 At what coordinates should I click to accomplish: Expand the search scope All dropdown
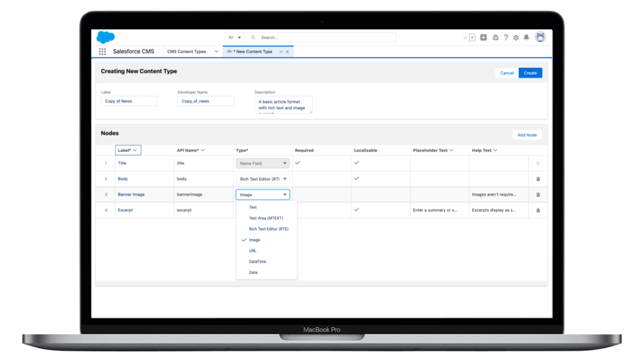[235, 37]
